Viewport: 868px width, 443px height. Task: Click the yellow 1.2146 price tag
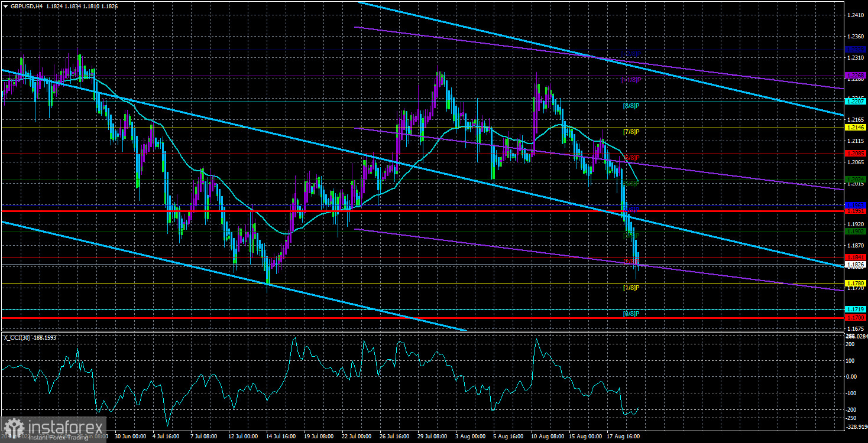tap(856, 128)
